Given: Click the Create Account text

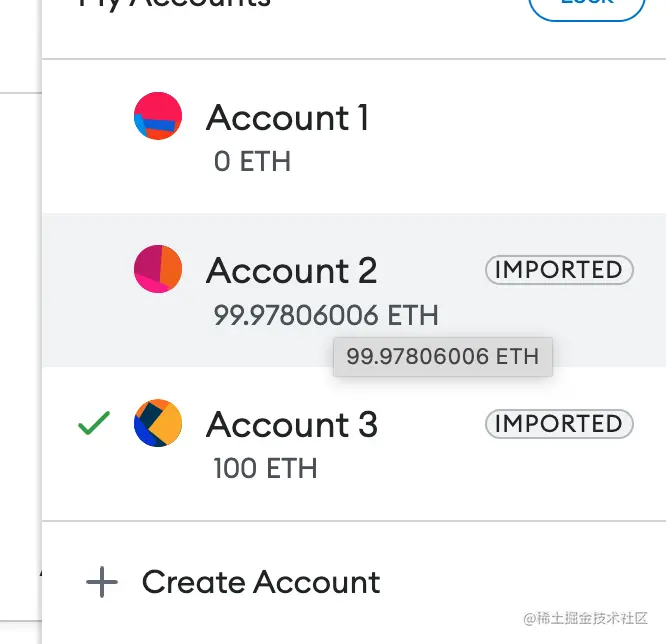Looking at the screenshot, I should point(261,582).
